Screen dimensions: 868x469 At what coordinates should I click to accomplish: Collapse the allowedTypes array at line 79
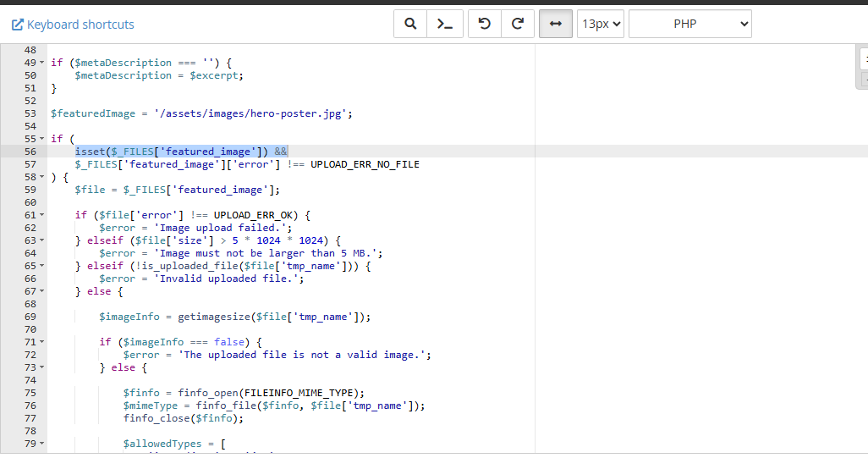point(42,444)
